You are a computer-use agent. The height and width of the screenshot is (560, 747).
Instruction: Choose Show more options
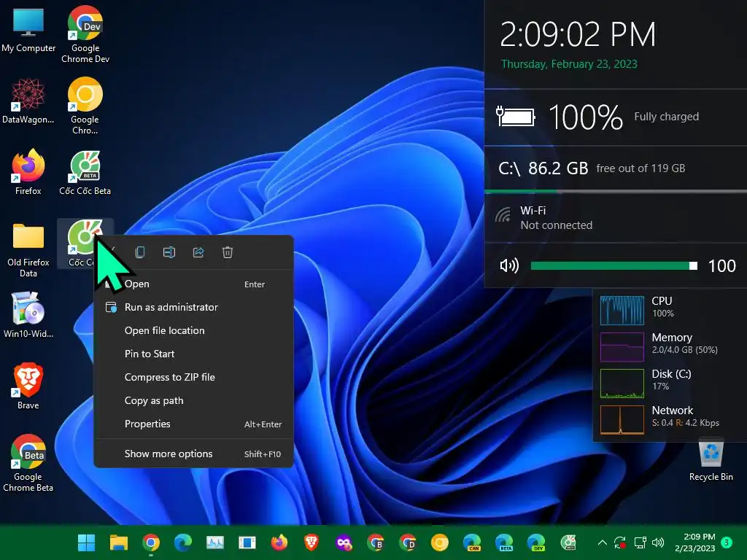[x=193, y=454]
